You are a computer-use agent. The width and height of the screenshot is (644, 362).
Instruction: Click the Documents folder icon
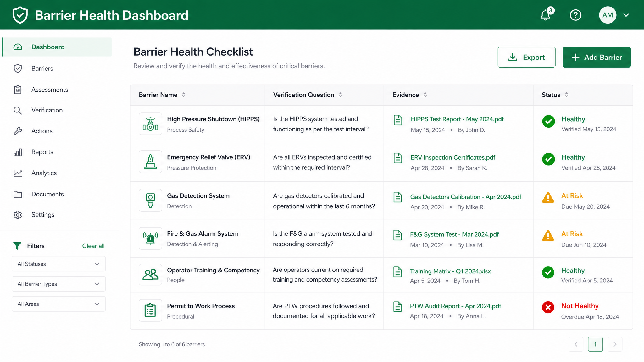click(x=18, y=194)
